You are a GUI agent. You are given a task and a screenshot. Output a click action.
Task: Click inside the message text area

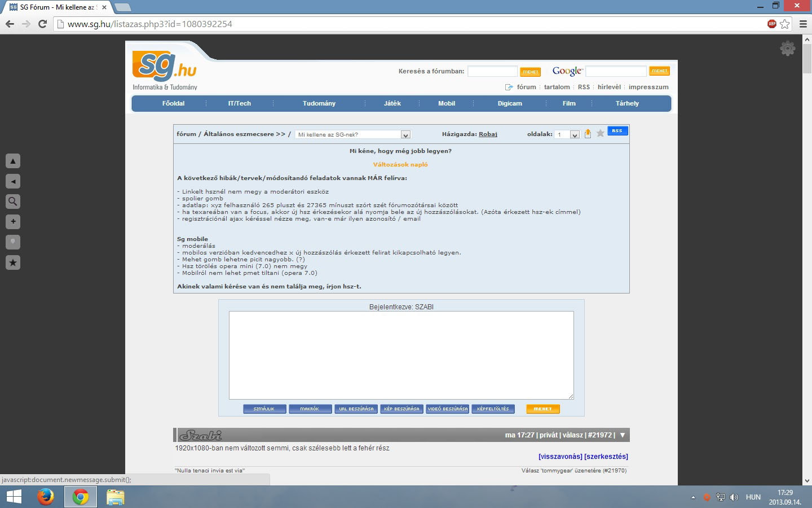pyautogui.click(x=401, y=355)
